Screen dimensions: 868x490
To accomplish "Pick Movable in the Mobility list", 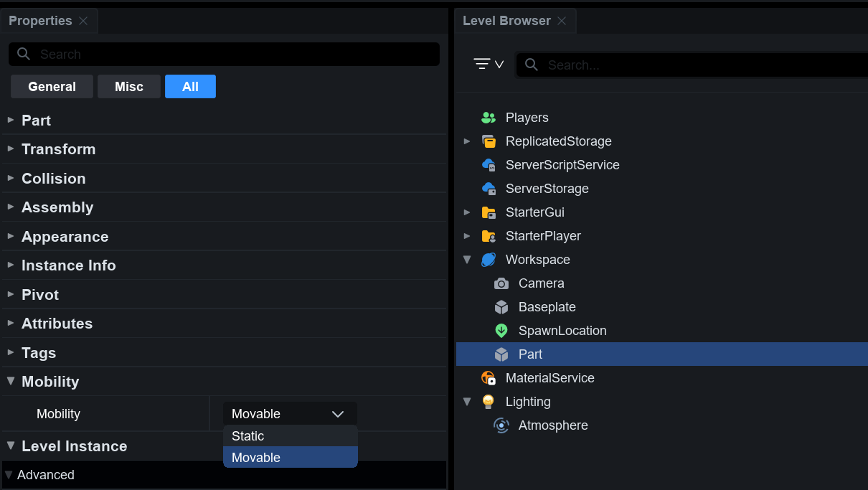I will coord(290,458).
